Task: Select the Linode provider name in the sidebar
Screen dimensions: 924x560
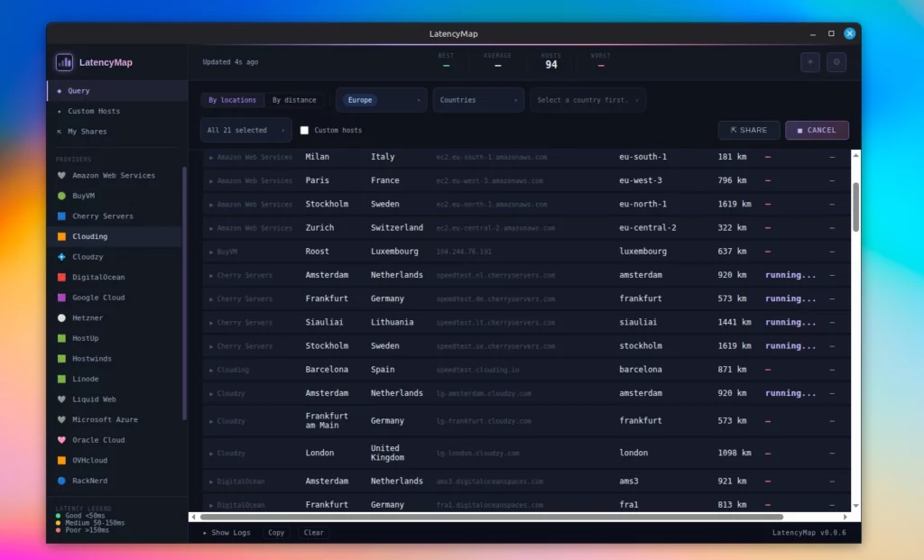Action: 86,379
